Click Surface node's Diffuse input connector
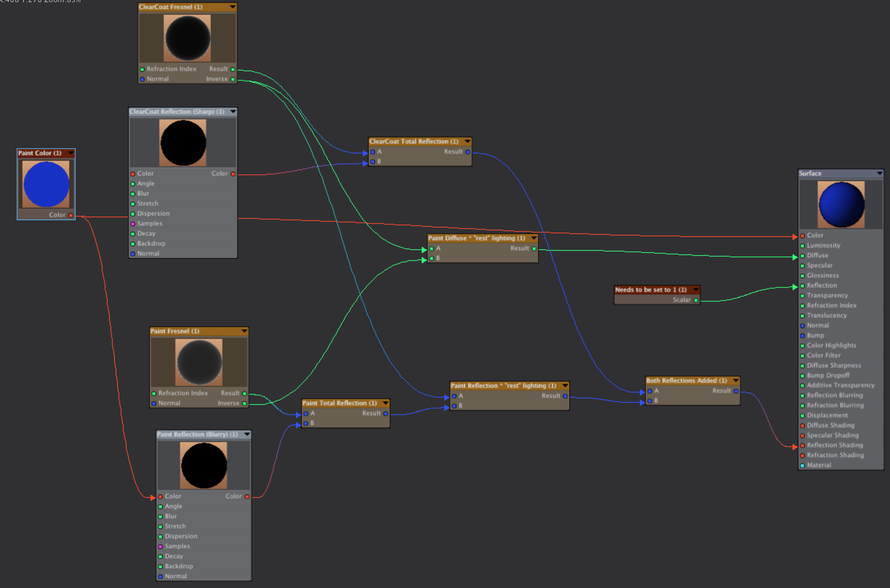This screenshot has width=890, height=588. coord(802,256)
